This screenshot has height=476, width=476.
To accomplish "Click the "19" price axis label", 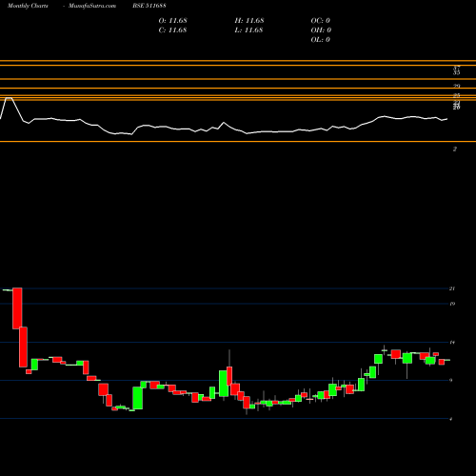I will [x=452, y=304].
